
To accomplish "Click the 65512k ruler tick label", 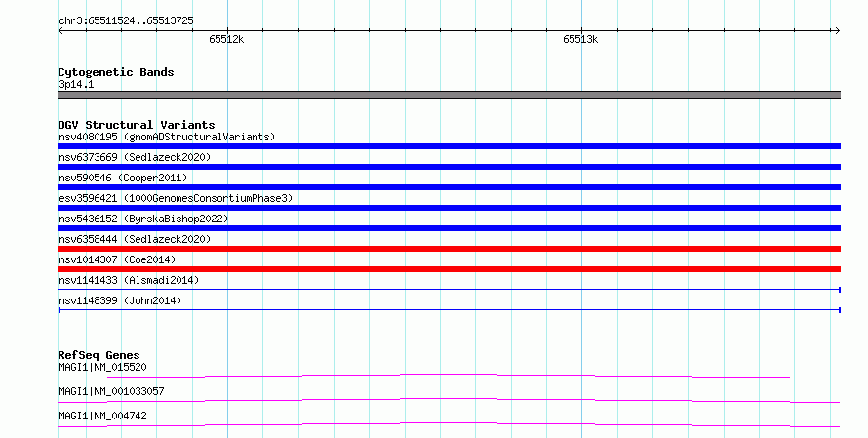I will (x=226, y=39).
